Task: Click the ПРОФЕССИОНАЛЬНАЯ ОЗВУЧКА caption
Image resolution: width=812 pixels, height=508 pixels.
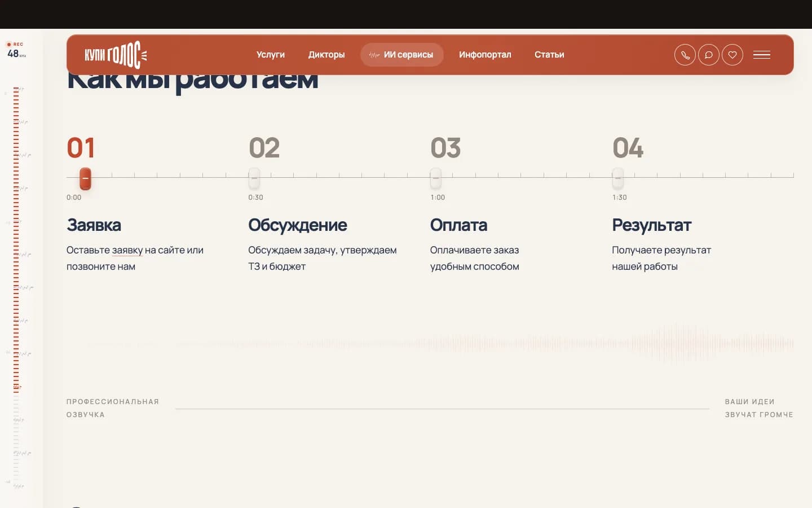Action: point(113,408)
